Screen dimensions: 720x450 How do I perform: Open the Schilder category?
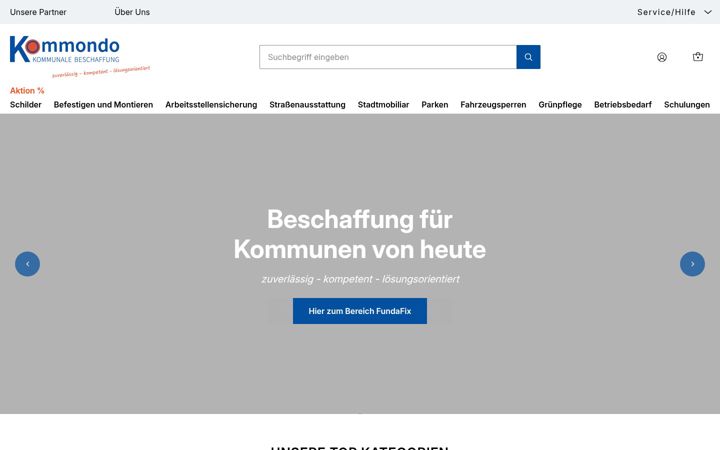coord(26,105)
